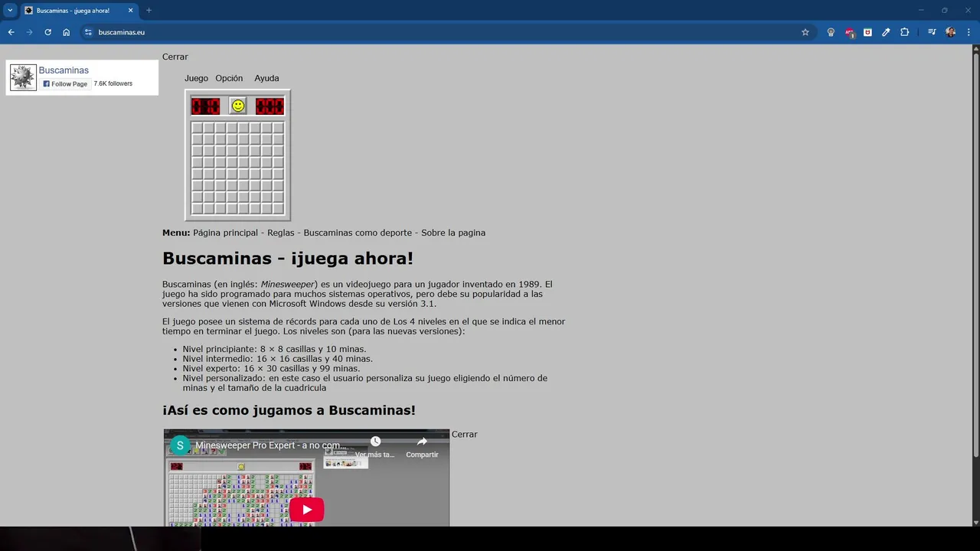Click the red mine counter display
This screenshot has height=551, width=980.
pyautogui.click(x=205, y=106)
